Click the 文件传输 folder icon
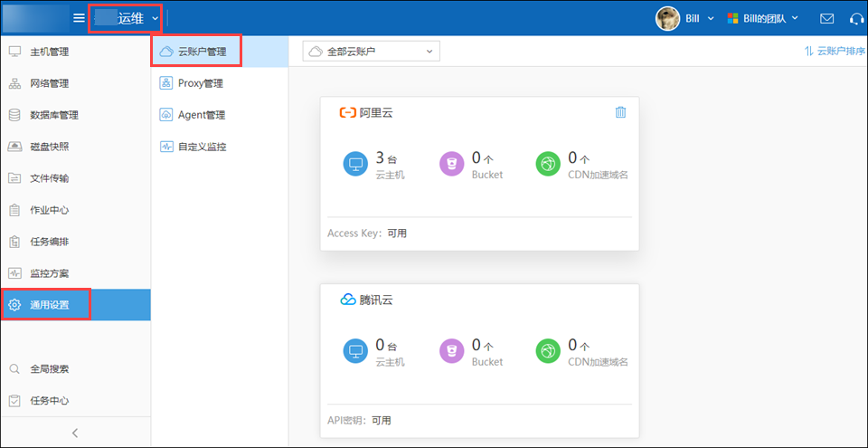The width and height of the screenshot is (868, 448). point(15,178)
